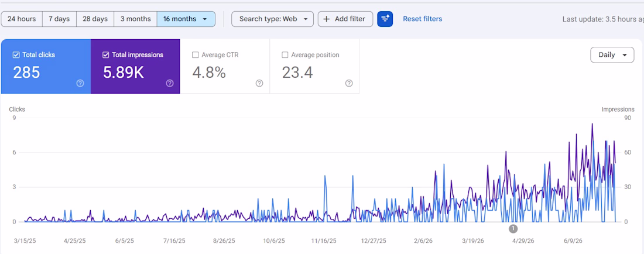
Task: Click the Add filter button
Action: click(x=345, y=19)
